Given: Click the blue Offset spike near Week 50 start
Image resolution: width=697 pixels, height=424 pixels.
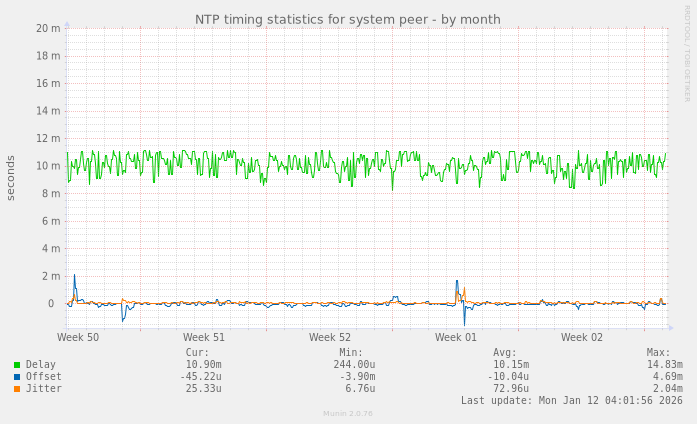Looking at the screenshot, I should [75, 287].
